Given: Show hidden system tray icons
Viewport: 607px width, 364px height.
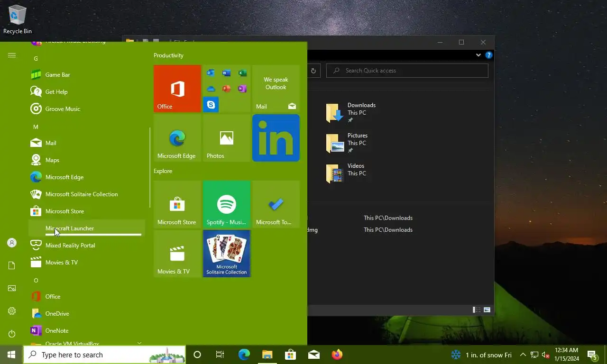Looking at the screenshot, I should [x=523, y=355].
